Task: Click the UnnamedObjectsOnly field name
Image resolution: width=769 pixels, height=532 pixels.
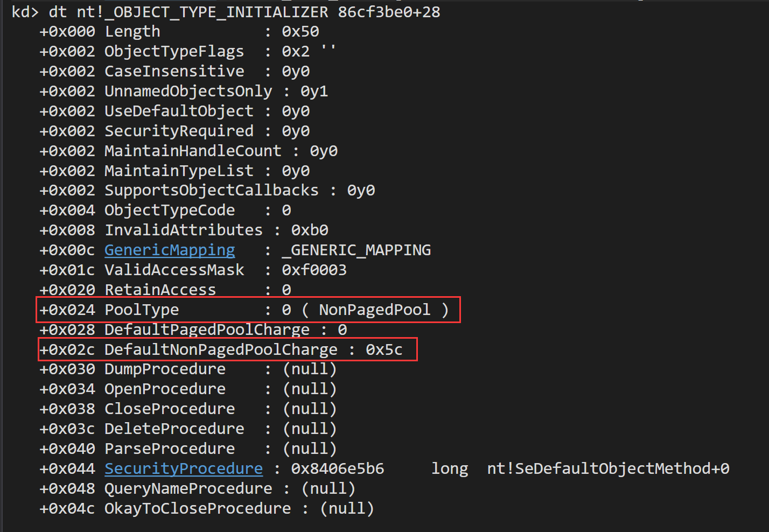Action: coord(188,92)
